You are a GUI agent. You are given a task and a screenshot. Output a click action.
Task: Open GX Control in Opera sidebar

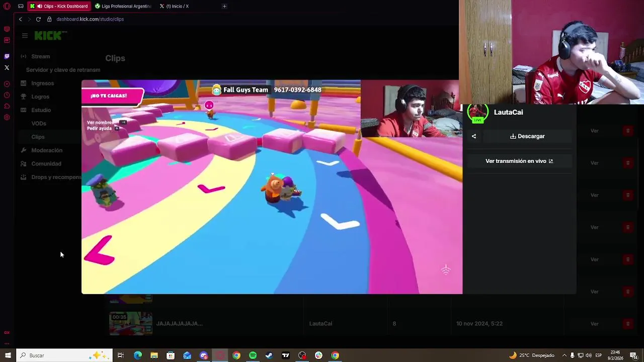click(7, 29)
